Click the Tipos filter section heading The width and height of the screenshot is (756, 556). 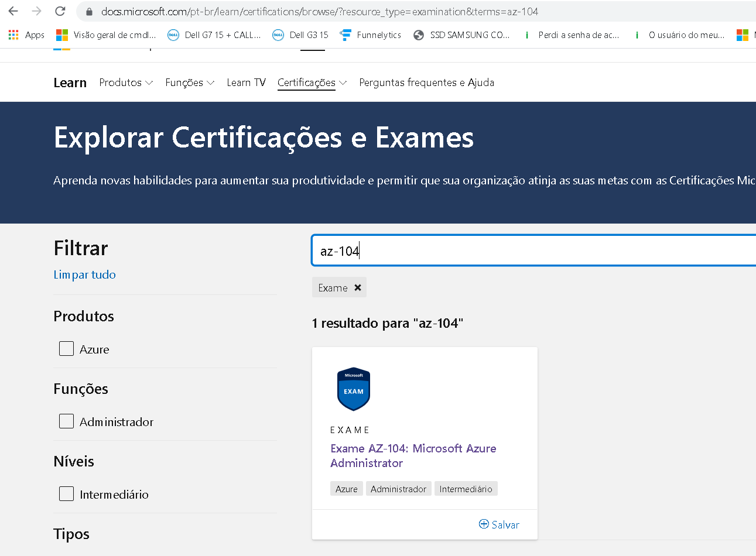(71, 534)
